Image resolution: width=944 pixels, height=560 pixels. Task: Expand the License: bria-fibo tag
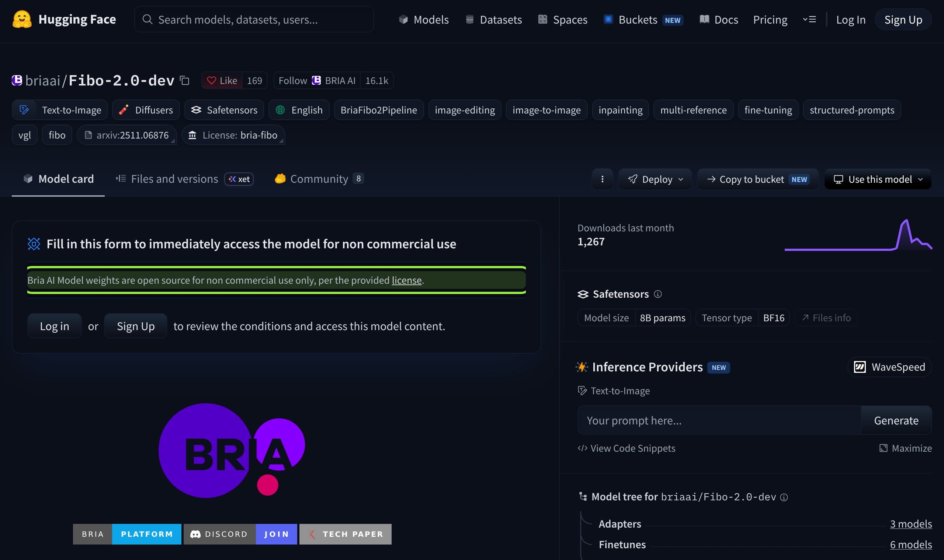[x=233, y=135]
